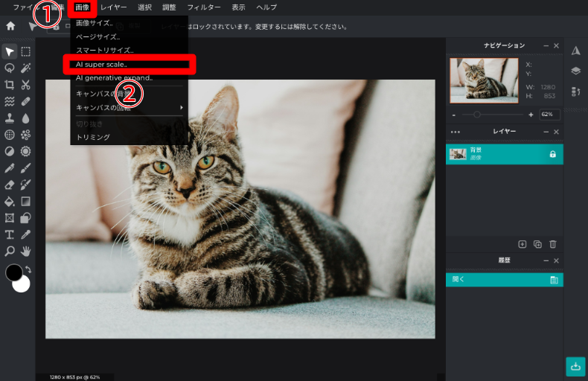The image size is (588, 381).
Task: Select the Eraser tool
Action: pos(10,185)
